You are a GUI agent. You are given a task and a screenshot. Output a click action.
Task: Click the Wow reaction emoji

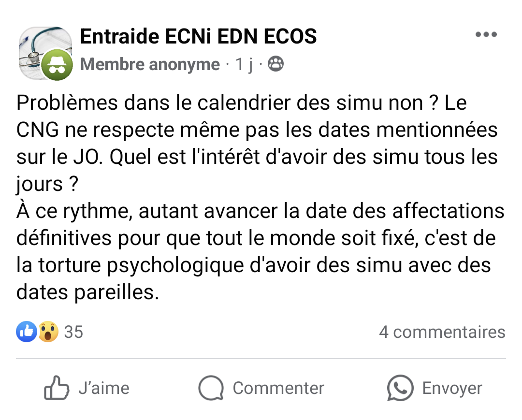coord(48,332)
